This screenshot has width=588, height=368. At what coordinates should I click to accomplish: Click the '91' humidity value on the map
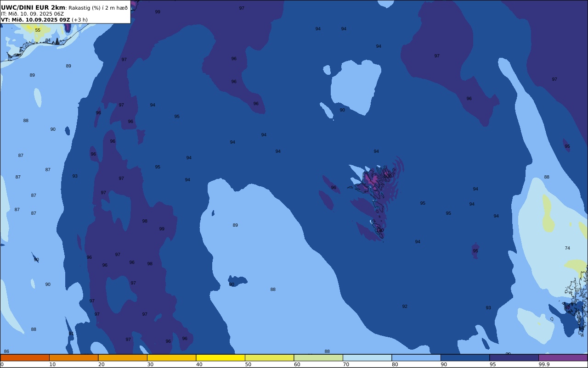71,334
